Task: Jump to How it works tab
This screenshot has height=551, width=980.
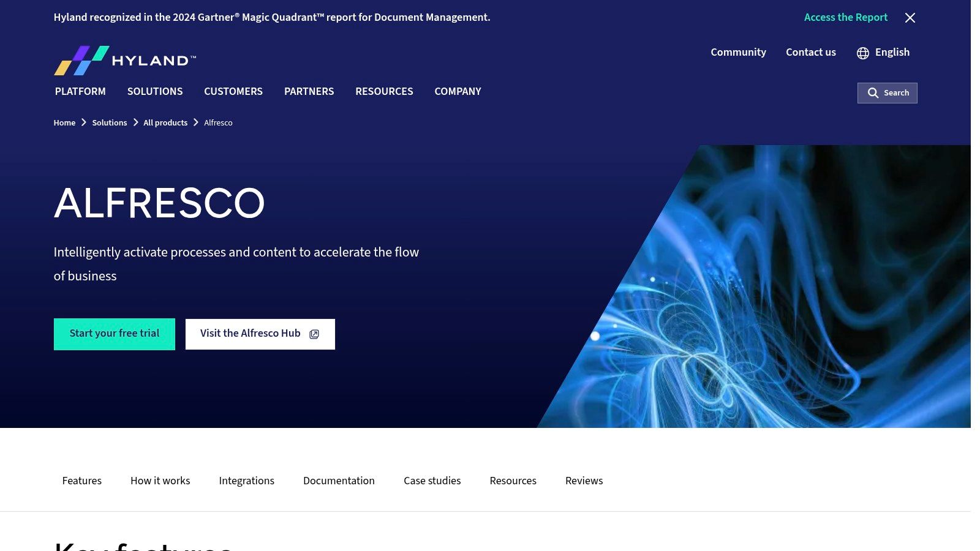Action: pyautogui.click(x=160, y=481)
